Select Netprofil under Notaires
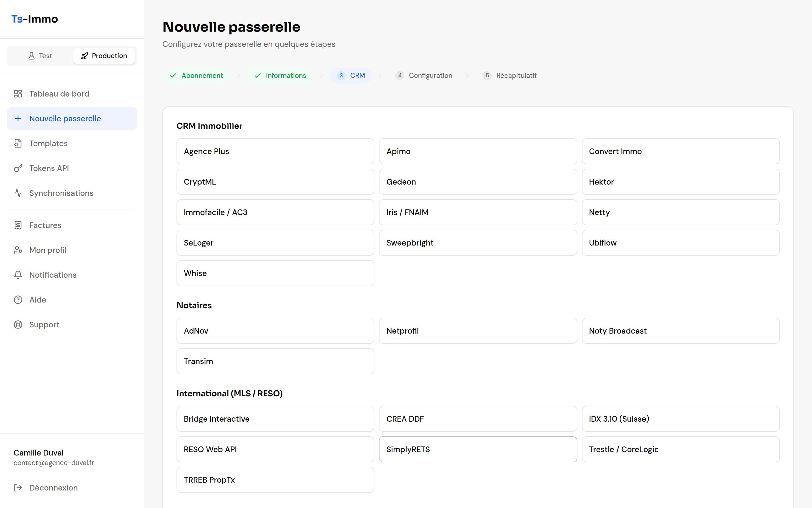This screenshot has width=812, height=508. click(x=478, y=330)
